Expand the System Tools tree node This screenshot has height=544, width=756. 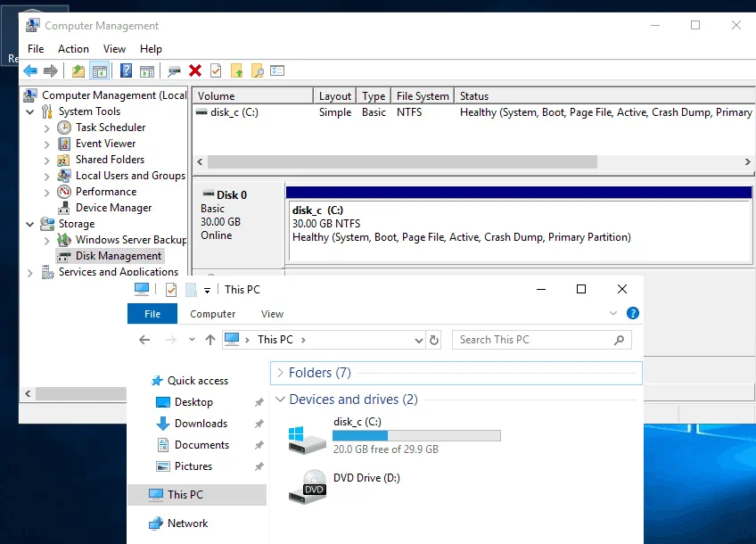click(x=30, y=111)
